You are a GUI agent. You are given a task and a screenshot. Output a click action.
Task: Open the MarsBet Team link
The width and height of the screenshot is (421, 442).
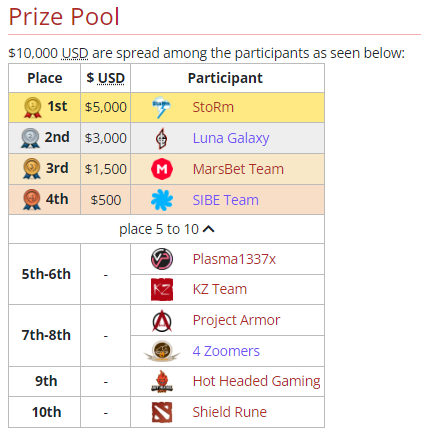(x=238, y=169)
